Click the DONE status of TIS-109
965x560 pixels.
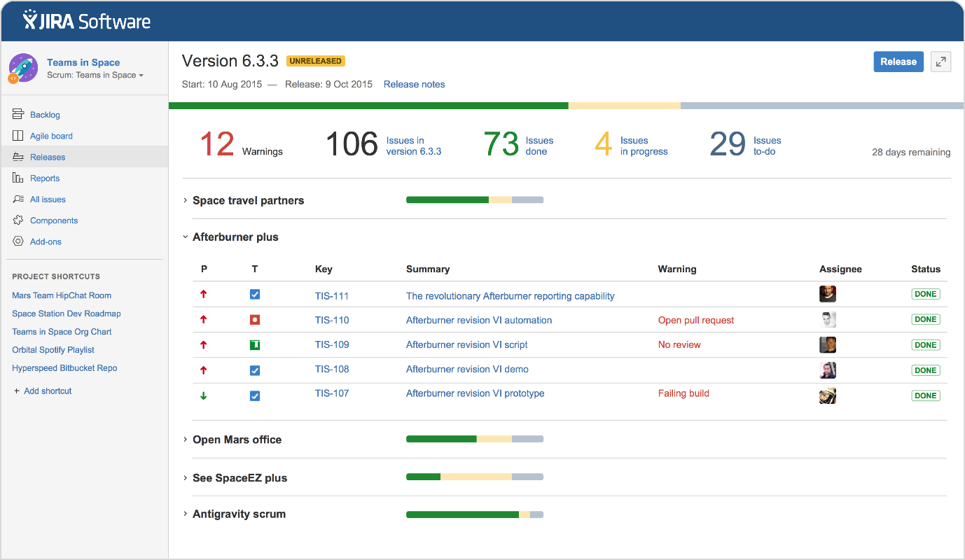click(926, 344)
